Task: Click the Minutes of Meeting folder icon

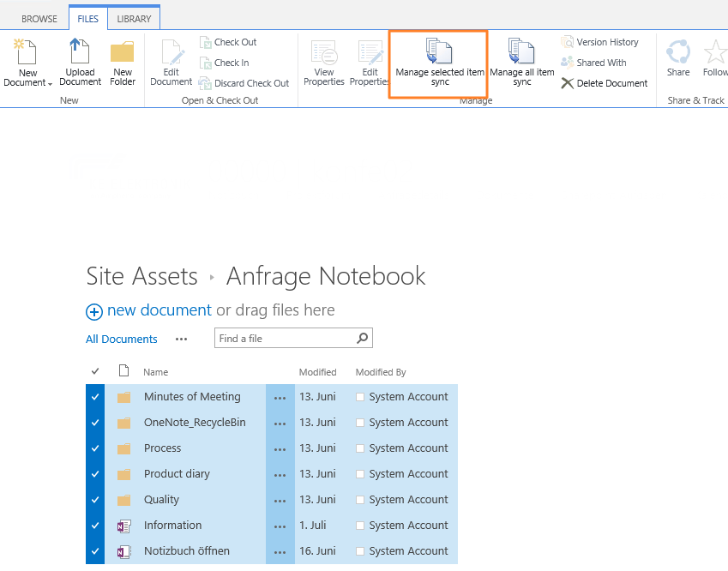Action: pyautogui.click(x=124, y=397)
